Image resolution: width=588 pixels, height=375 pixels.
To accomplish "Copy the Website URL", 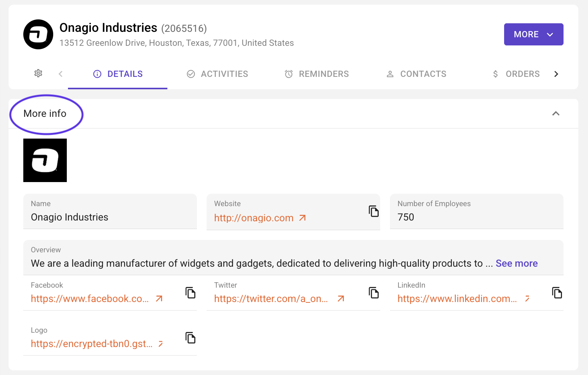I will pos(374,211).
